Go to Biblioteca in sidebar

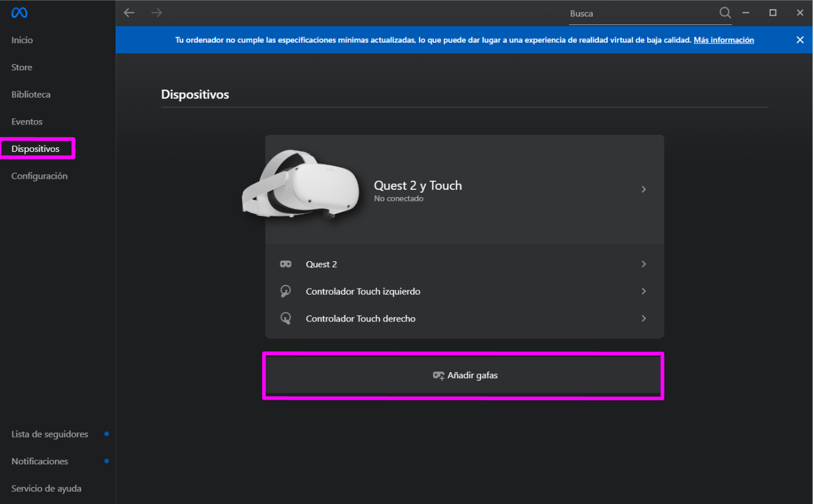31,95
